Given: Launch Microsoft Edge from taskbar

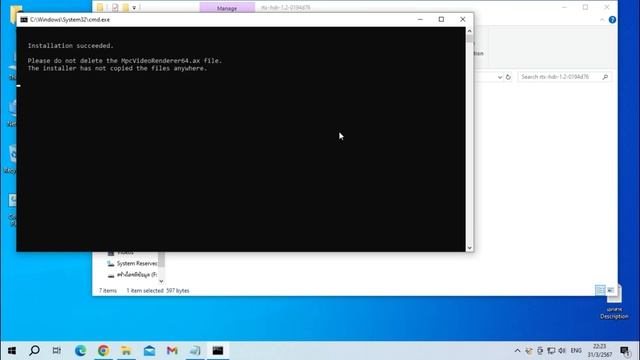Looking at the screenshot, I should 80,351.
